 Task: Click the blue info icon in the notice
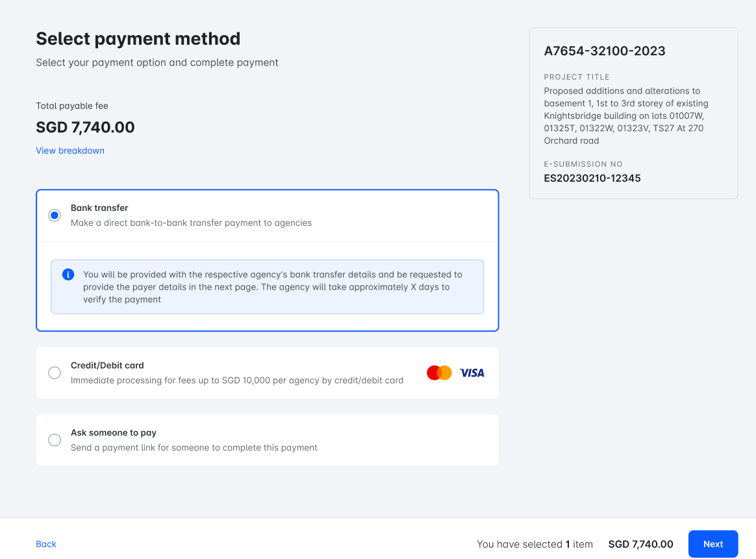(68, 275)
